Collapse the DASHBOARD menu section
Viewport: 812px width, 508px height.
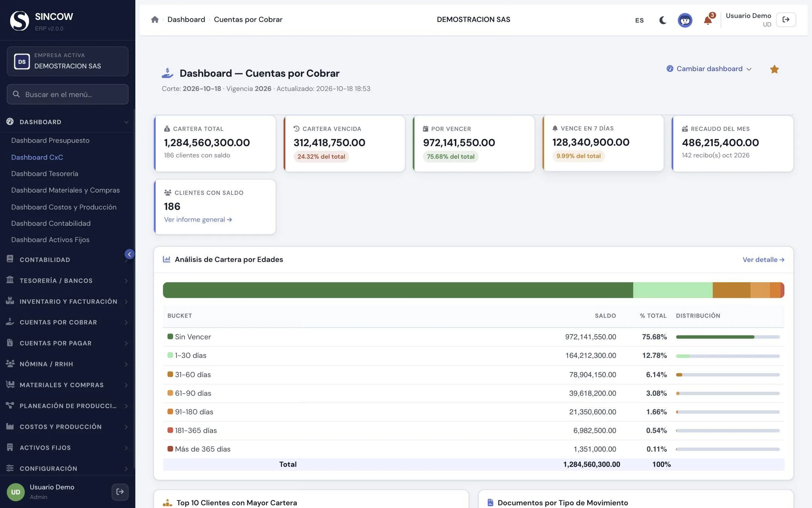tap(68, 122)
